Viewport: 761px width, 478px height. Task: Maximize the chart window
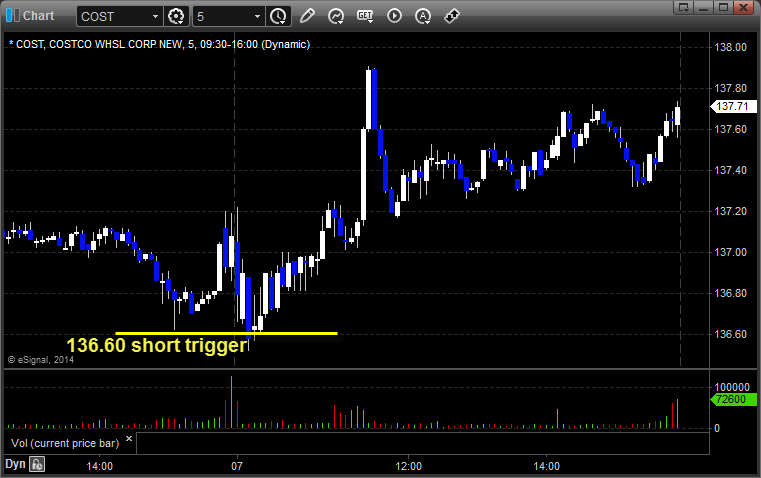723,7
